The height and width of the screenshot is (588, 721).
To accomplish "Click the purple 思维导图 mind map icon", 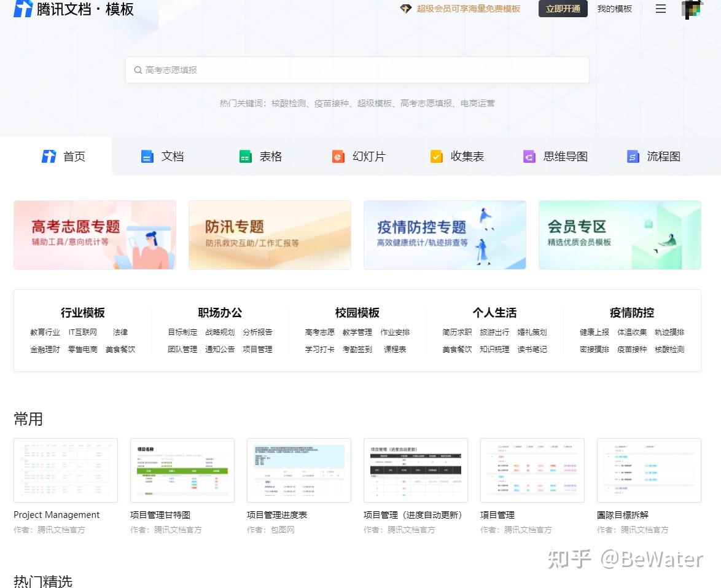I will (x=529, y=157).
